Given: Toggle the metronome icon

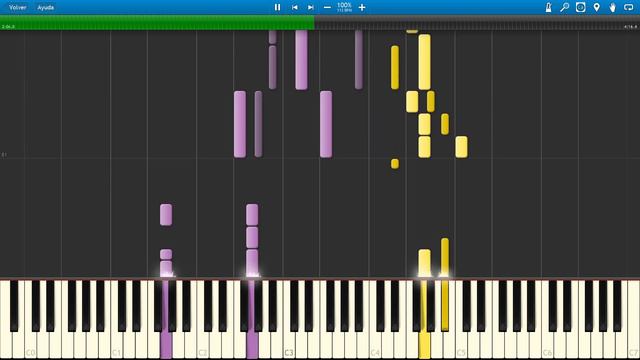Looking at the screenshot, I should 549,7.
